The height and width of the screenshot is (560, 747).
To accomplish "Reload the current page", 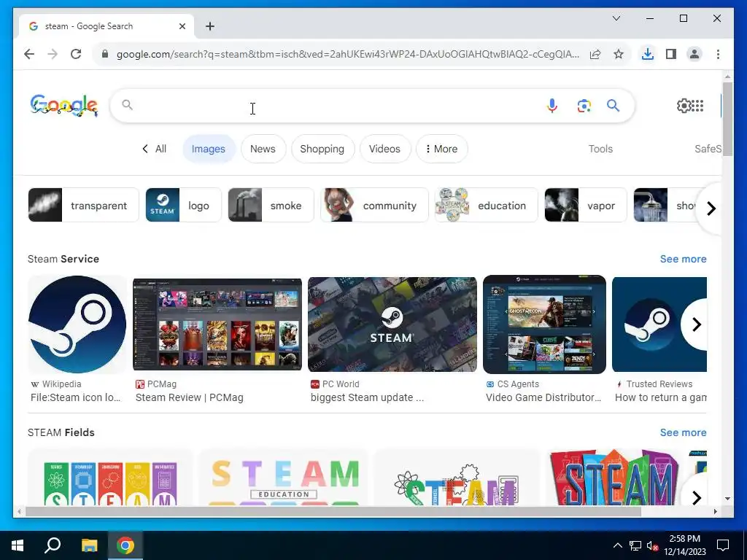I will [76, 54].
